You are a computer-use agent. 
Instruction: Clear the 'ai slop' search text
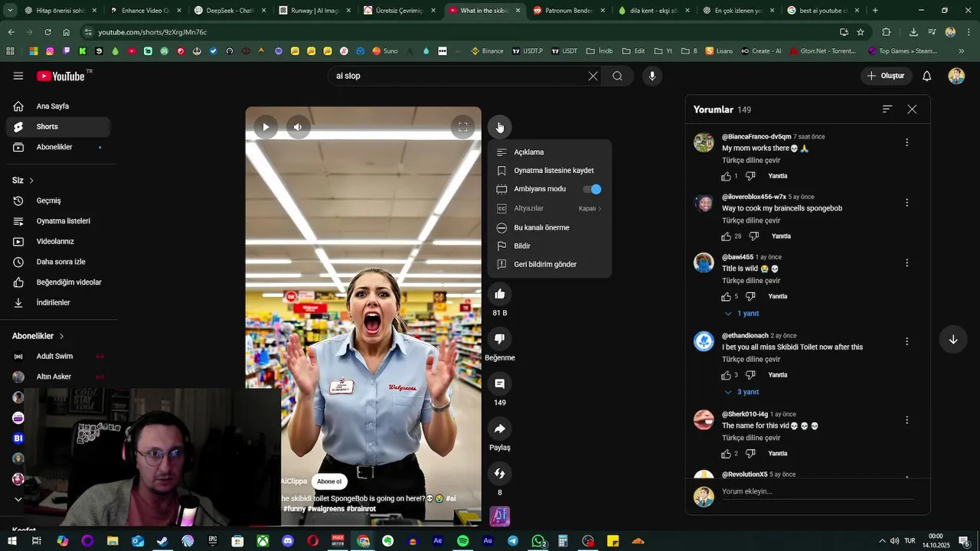click(593, 76)
